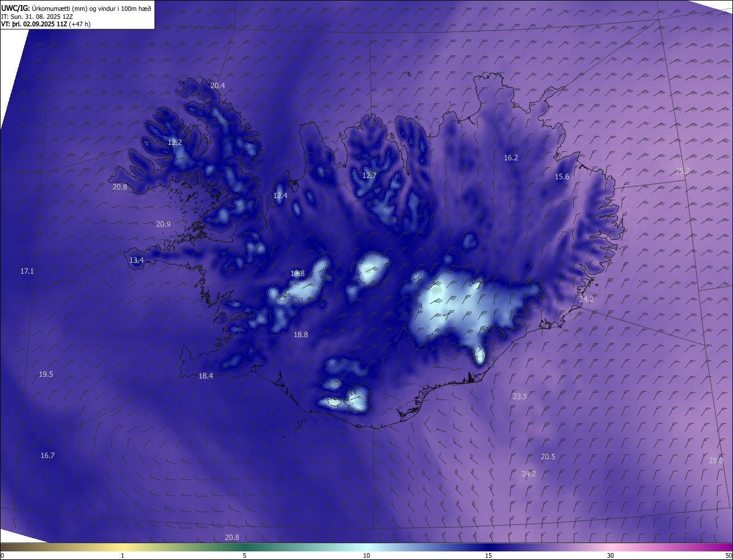The height and width of the screenshot is (560, 733).
Task: Click the 20.5 value on the map
Action: 548,456
